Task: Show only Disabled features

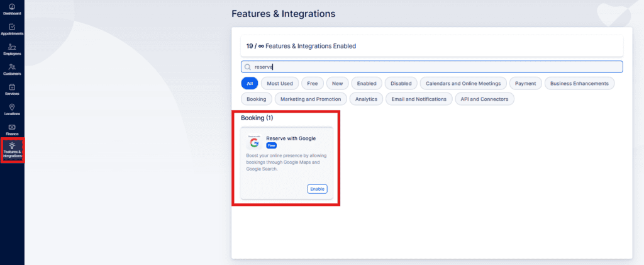Action: click(401, 84)
